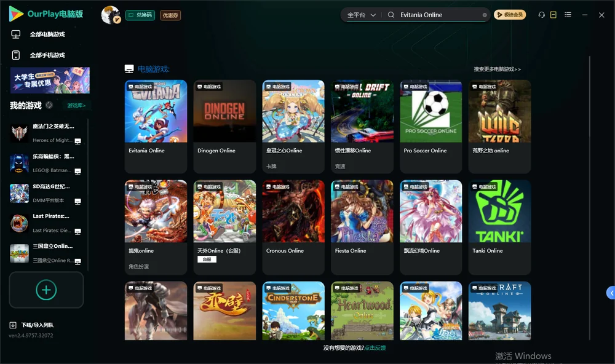Clear the search box text
The width and height of the screenshot is (615, 364).
tap(485, 15)
